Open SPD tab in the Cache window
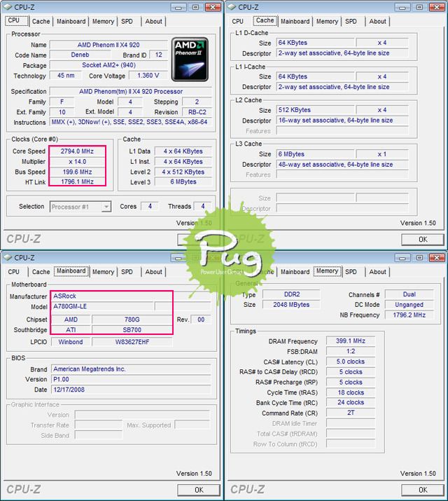This screenshot has height=501, width=448. tap(351, 22)
